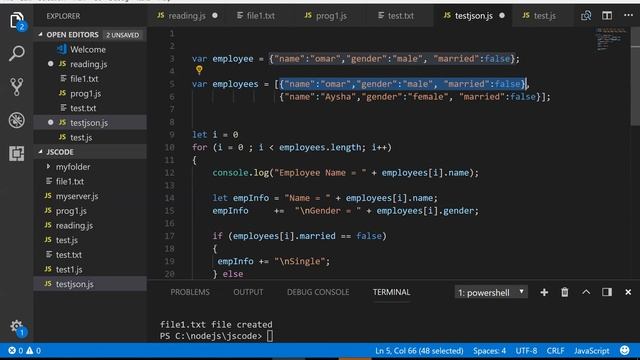Viewport: 640px width, 360px height.
Task: Click the unsaved dot on testjson.js tab
Action: coord(502,16)
